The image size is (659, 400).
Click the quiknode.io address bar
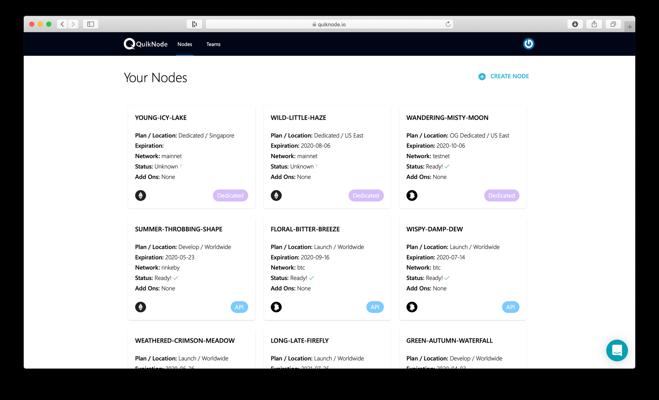(x=330, y=24)
